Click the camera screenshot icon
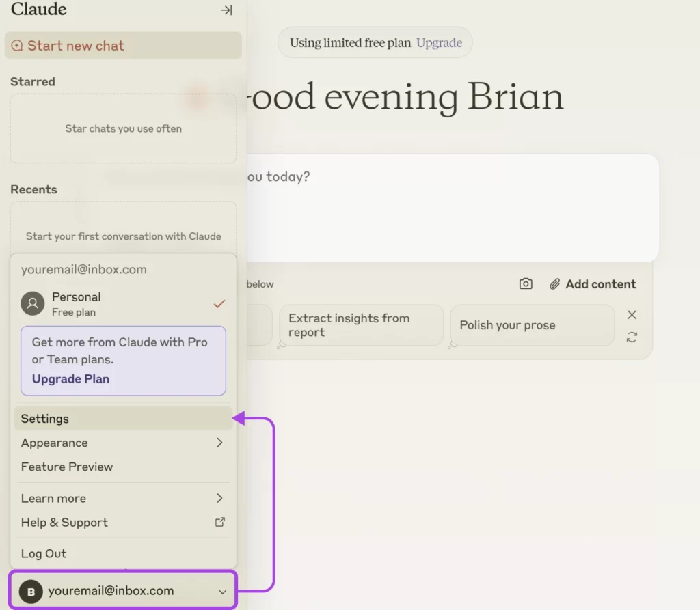Image resolution: width=700 pixels, height=610 pixels. tap(526, 283)
